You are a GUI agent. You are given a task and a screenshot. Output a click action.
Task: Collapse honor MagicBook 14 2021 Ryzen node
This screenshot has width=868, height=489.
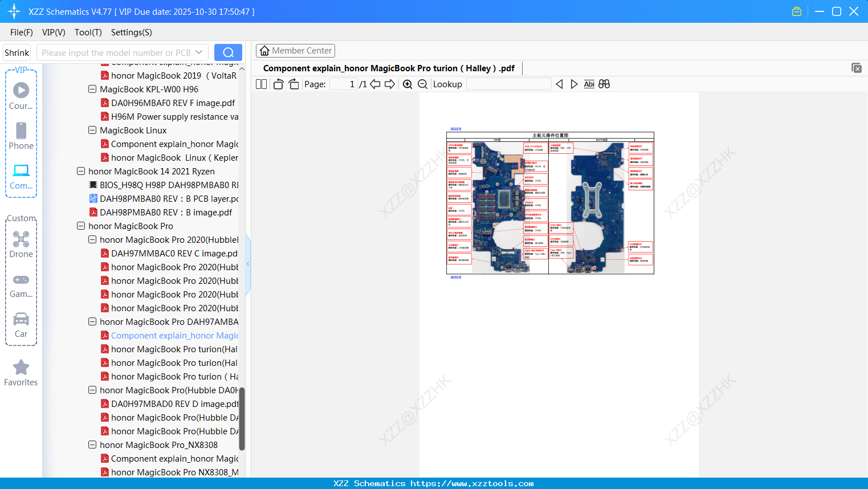pyautogui.click(x=81, y=172)
